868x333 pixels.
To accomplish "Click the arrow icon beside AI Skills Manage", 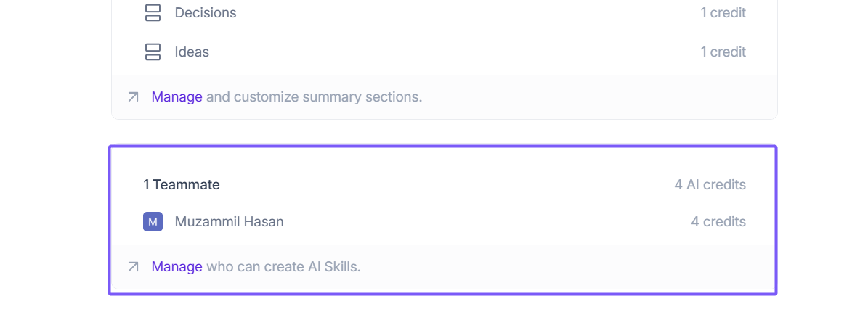I will pyautogui.click(x=133, y=267).
